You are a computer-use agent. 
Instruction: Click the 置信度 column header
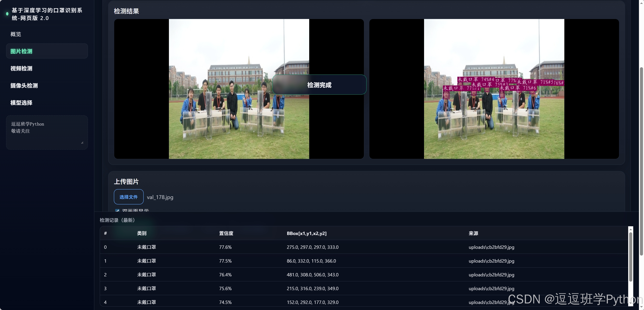(x=226, y=233)
